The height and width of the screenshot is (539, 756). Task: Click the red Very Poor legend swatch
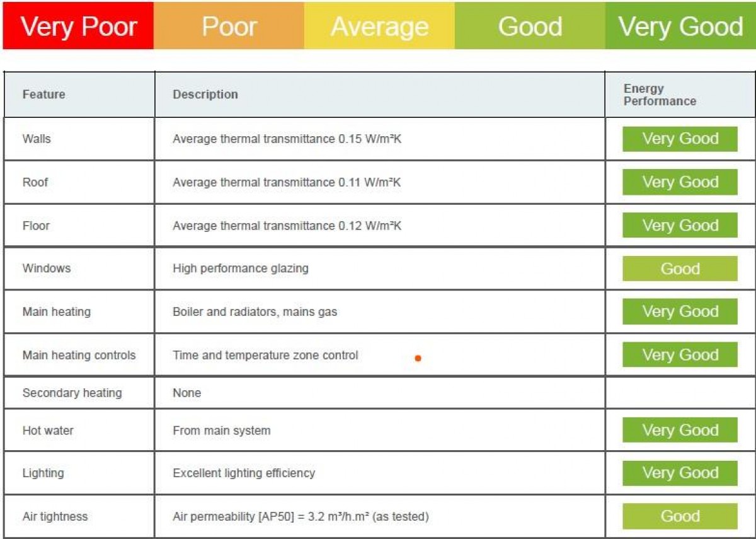coord(78,26)
